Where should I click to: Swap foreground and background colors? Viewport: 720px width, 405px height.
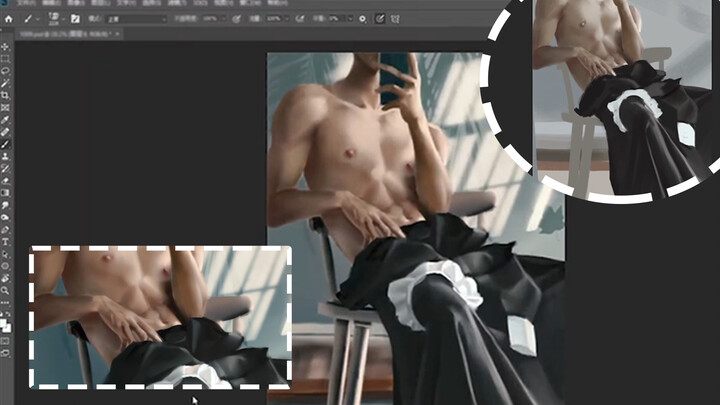(x=8, y=315)
